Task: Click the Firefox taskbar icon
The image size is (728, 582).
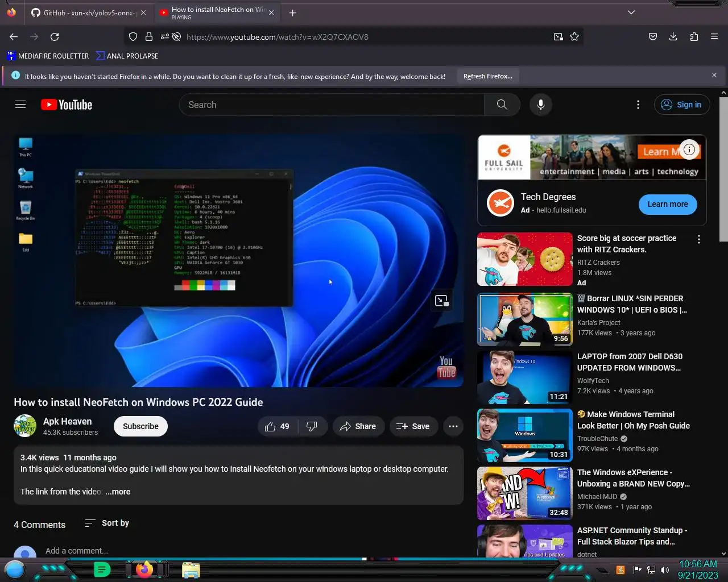Action: tap(144, 569)
